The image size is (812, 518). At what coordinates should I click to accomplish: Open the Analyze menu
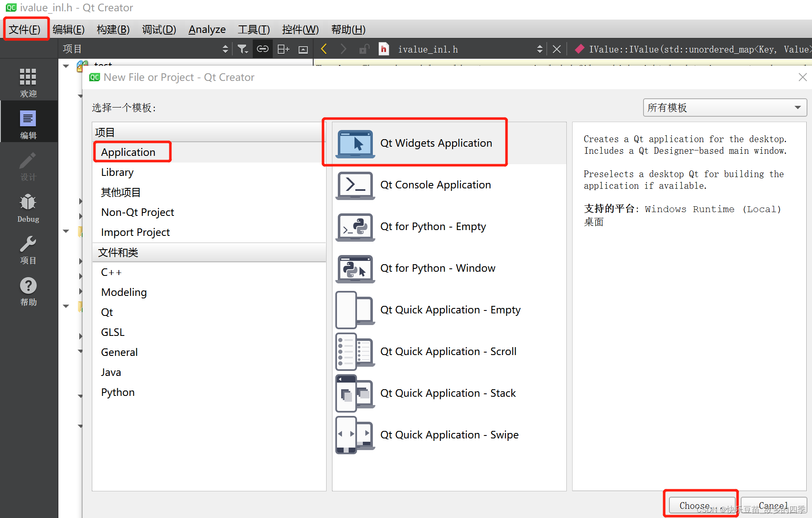(x=207, y=30)
